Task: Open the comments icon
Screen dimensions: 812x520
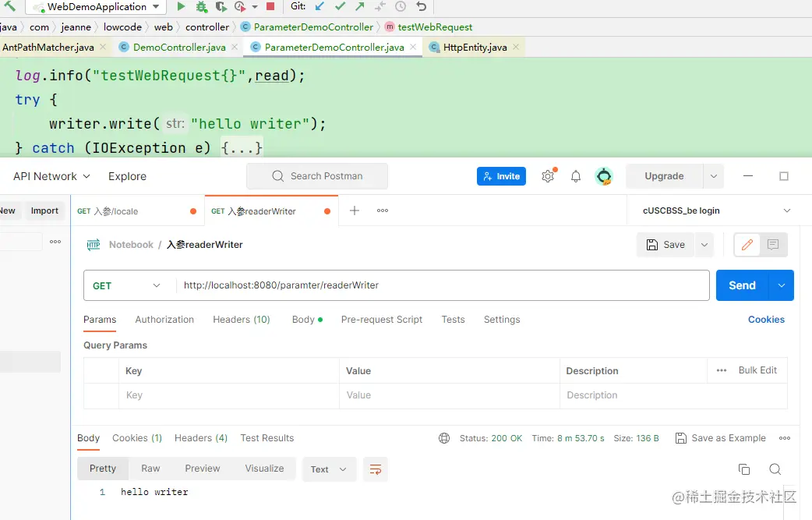Action: [773, 245]
